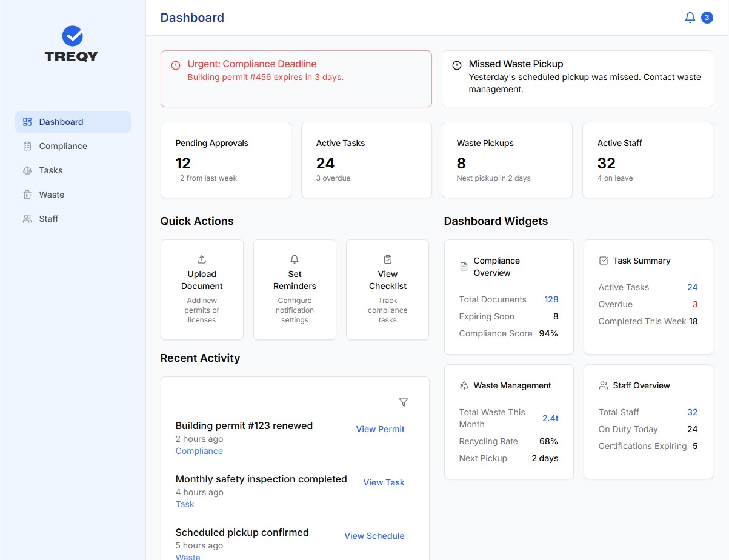Open the Active Tasks stat card
The image size is (729, 560).
point(367,160)
